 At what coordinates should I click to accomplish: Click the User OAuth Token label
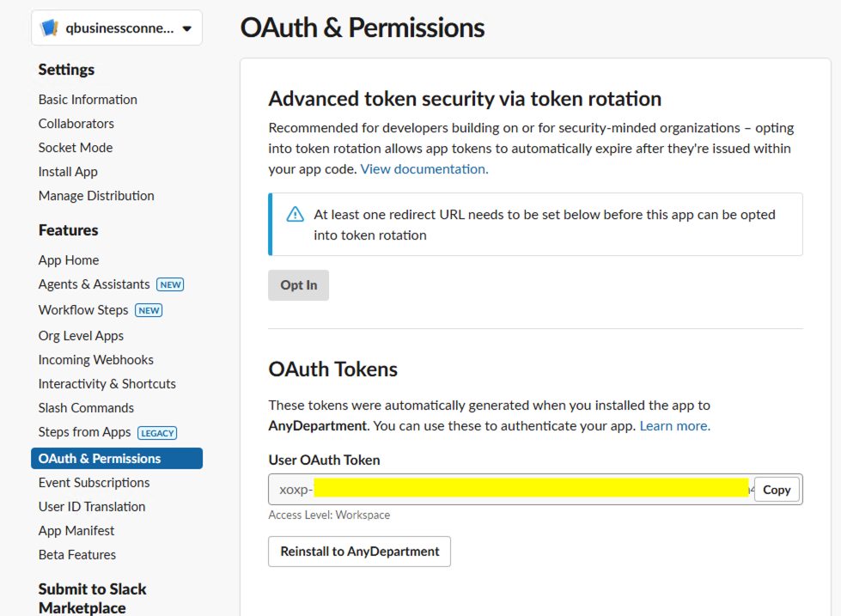coord(325,460)
